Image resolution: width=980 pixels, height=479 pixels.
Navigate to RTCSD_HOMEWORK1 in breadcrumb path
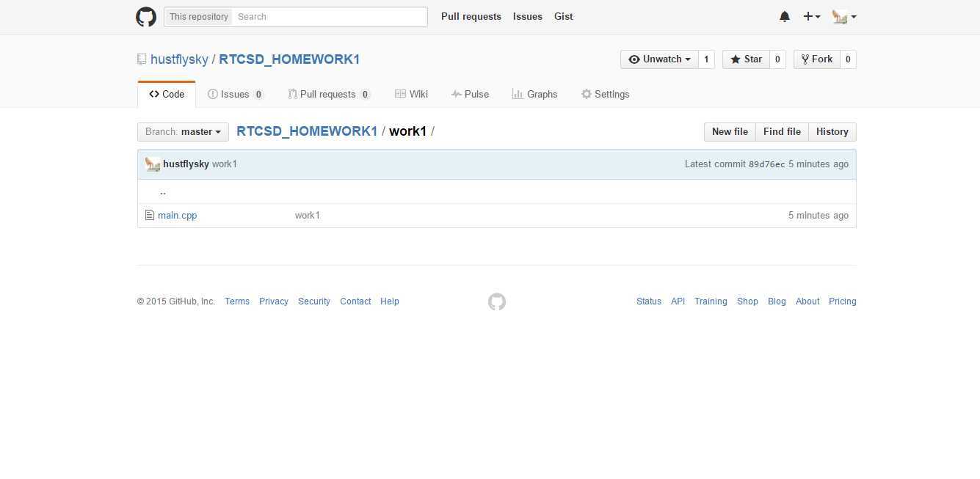tap(307, 132)
